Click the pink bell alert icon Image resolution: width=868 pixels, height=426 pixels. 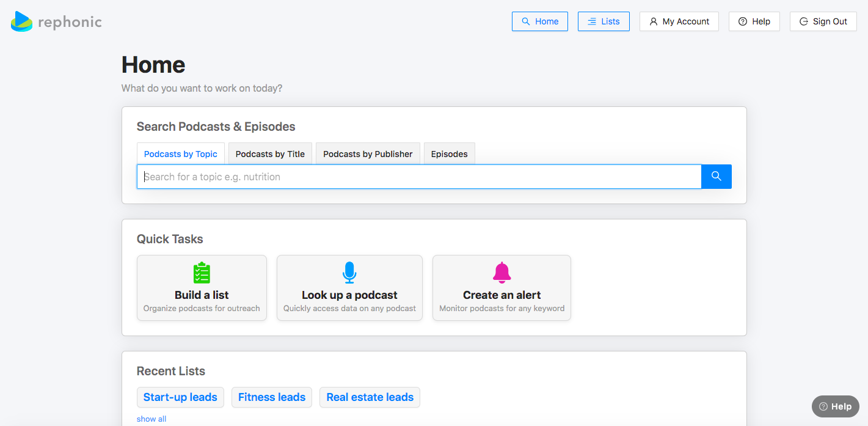point(501,273)
